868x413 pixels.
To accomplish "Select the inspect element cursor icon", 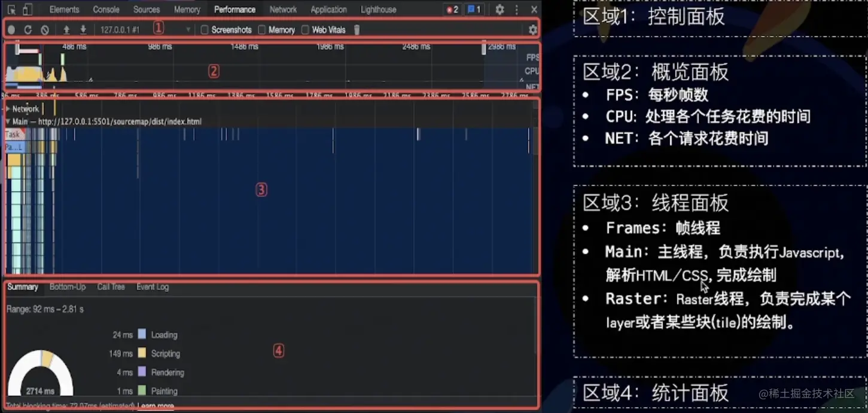I will coord(11,10).
